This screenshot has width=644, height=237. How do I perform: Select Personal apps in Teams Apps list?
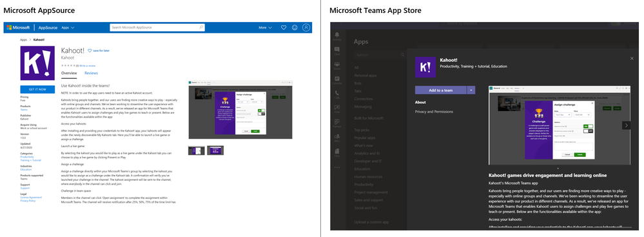(x=366, y=76)
